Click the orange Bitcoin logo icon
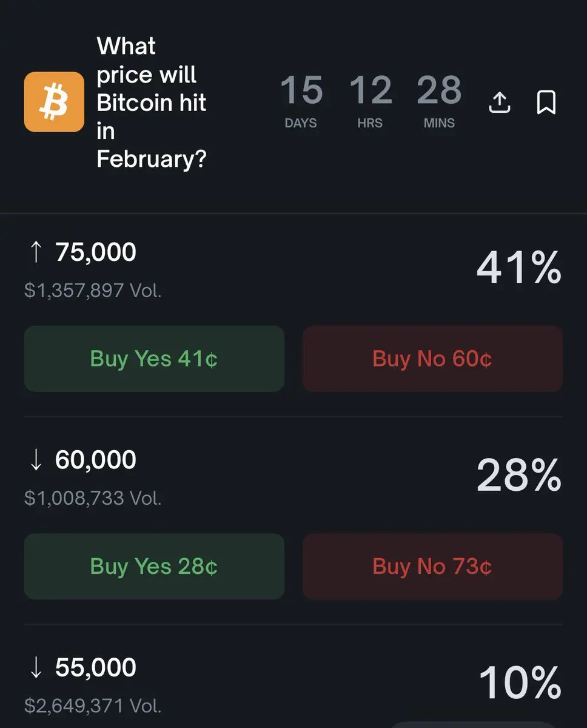This screenshot has height=728, width=587. [x=54, y=101]
